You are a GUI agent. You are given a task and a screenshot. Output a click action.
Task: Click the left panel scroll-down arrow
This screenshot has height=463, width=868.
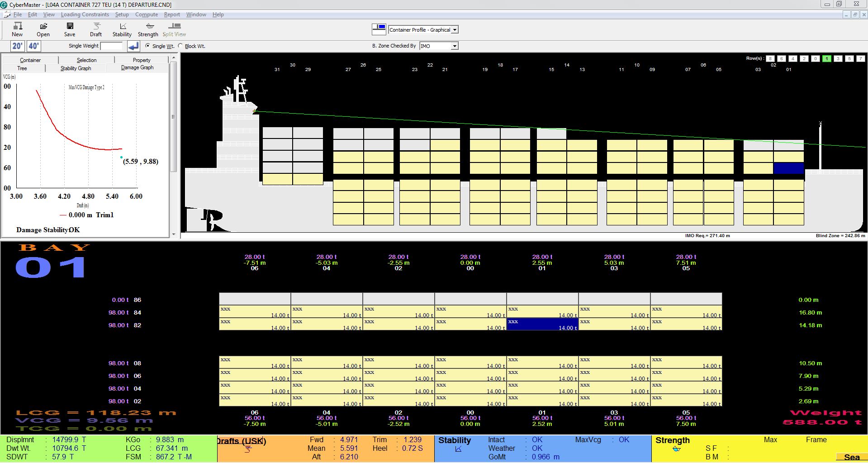coord(174,234)
